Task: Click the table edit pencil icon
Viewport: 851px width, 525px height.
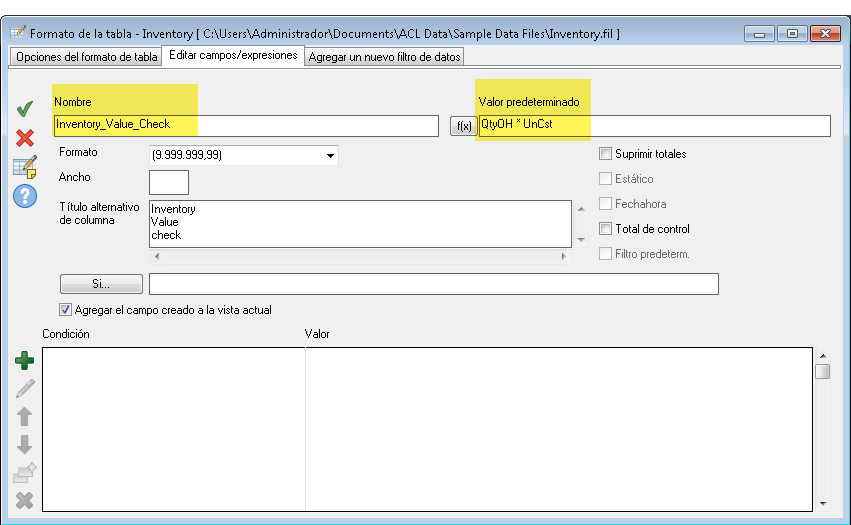Action: point(25,167)
